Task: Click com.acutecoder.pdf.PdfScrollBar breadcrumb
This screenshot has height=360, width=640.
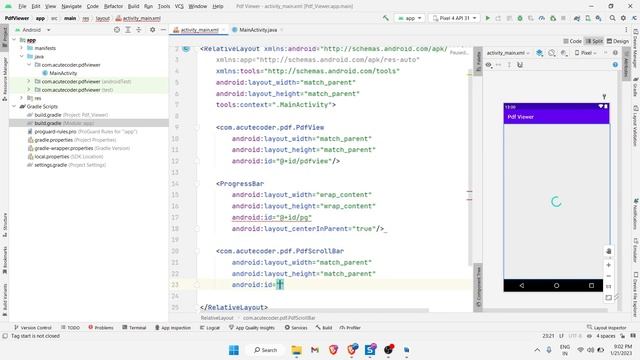Action: (x=279, y=318)
